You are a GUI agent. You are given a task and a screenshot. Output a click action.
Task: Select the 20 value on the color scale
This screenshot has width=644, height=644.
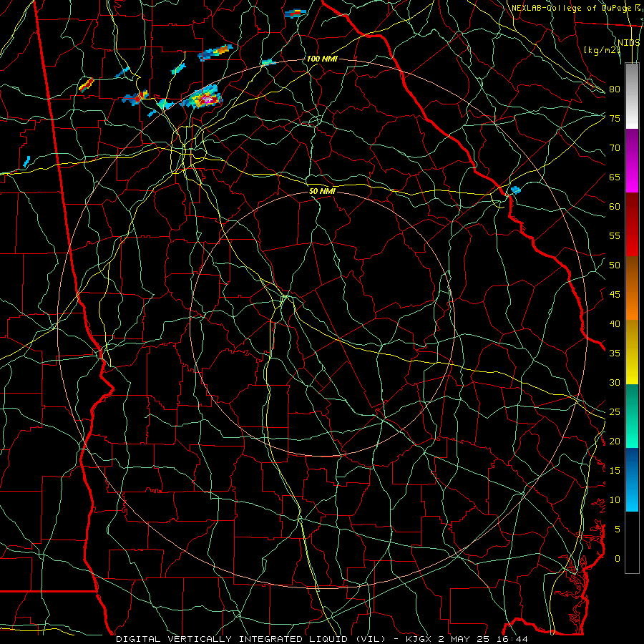615,441
